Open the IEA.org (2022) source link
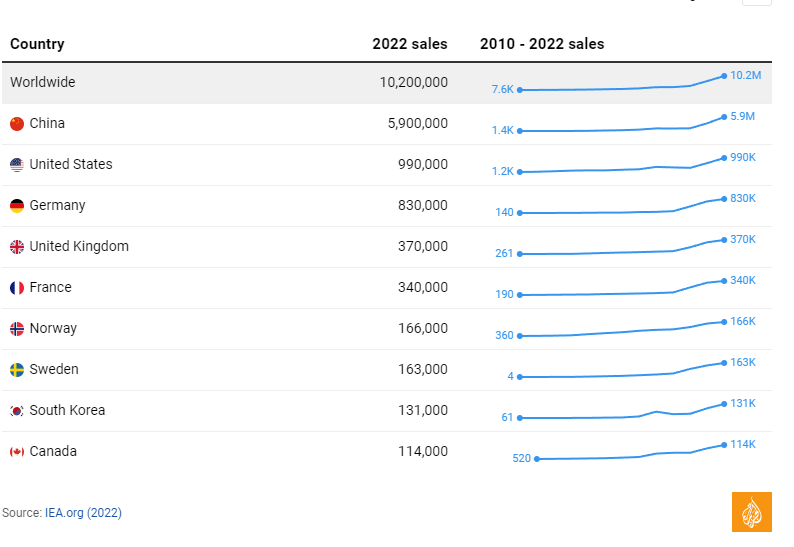794x547 pixels. (x=83, y=513)
